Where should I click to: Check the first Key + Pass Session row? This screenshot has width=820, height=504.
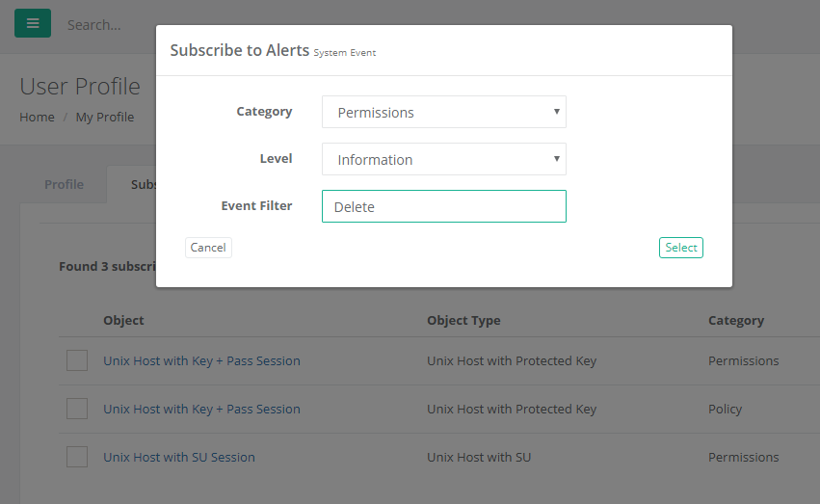click(x=77, y=360)
